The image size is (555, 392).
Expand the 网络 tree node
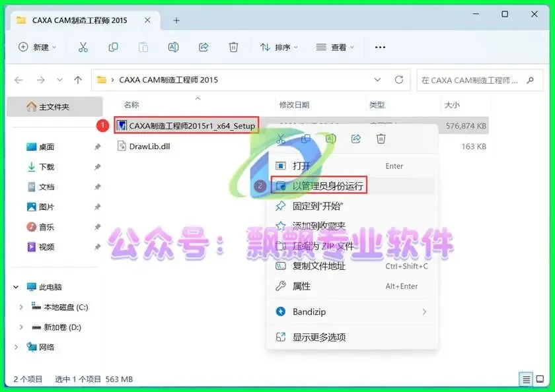point(16,347)
